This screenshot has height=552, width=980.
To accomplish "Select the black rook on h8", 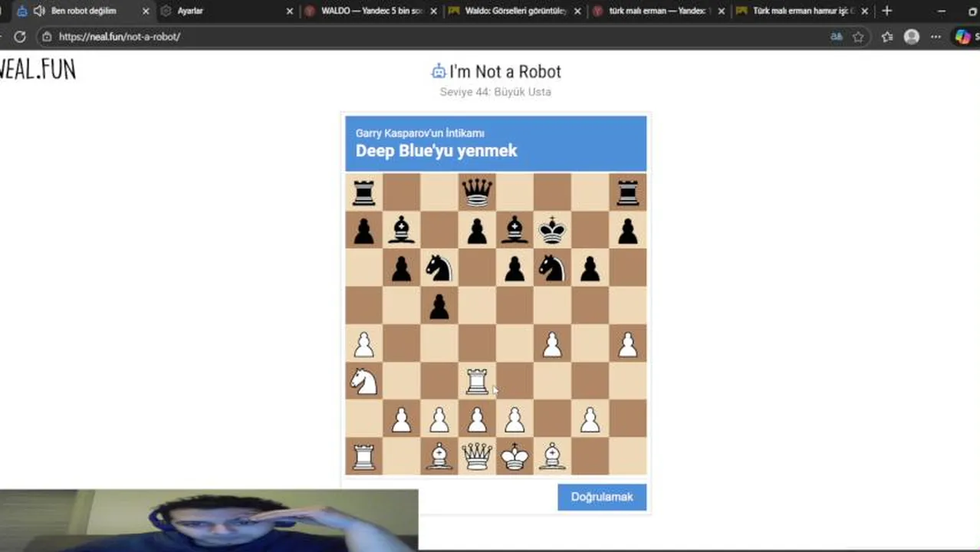I will 627,192.
